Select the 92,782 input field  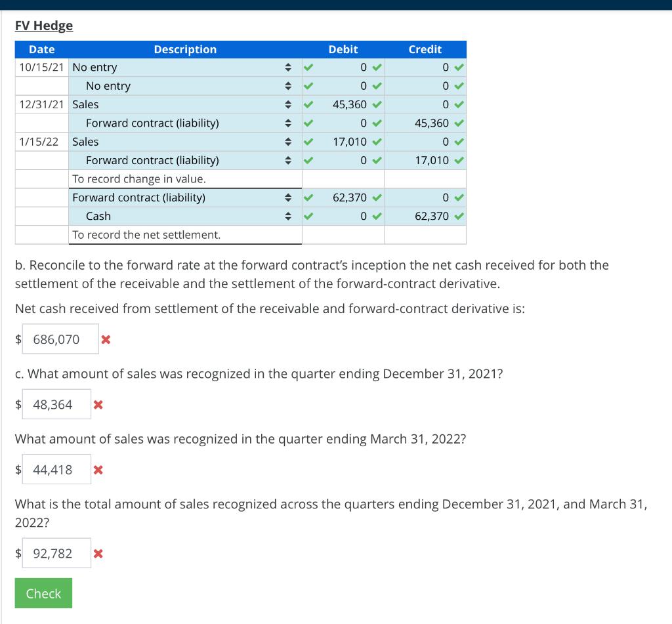tap(56, 553)
